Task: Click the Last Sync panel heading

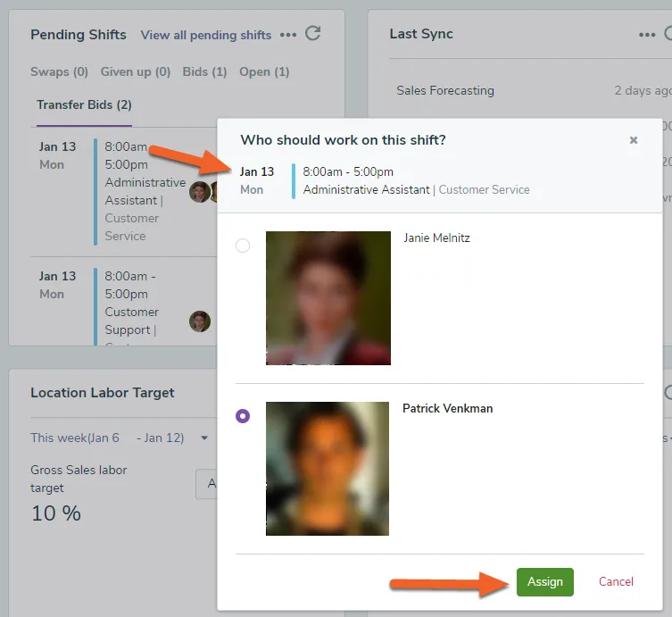Action: coord(421,34)
